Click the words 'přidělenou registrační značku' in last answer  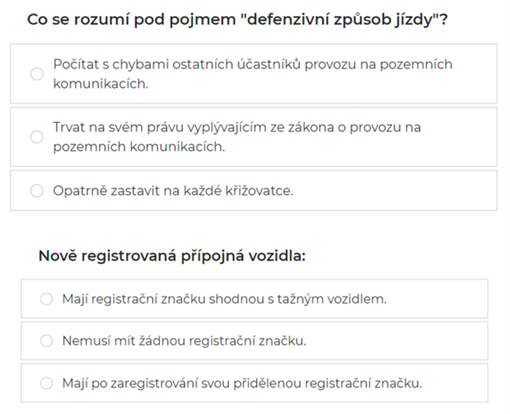[x=327, y=383]
